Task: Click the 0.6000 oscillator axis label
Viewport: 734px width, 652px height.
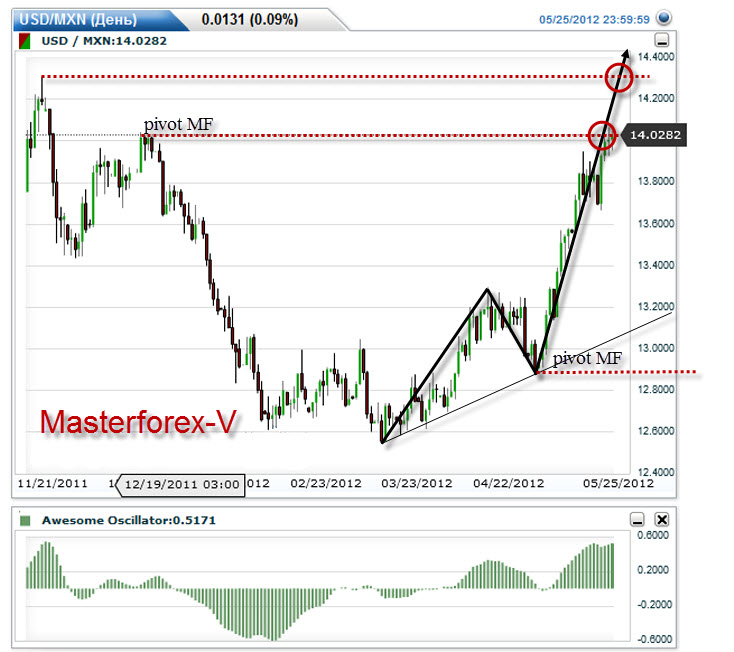Action: [x=653, y=535]
